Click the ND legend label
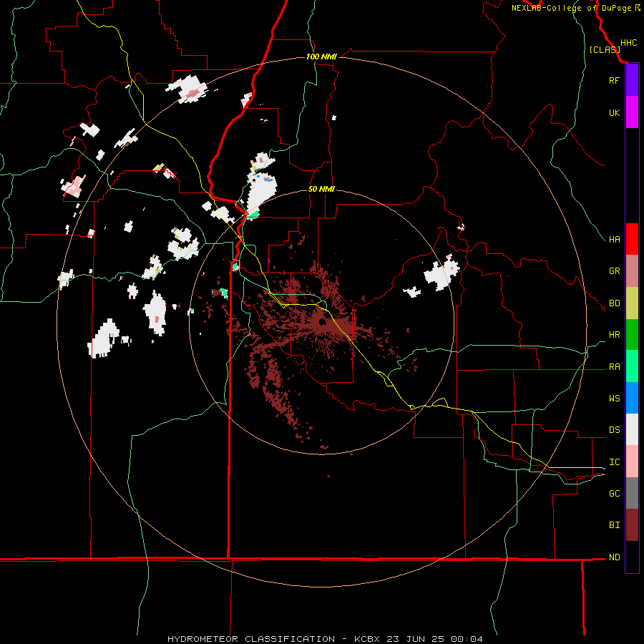The image size is (644, 644). [615, 557]
